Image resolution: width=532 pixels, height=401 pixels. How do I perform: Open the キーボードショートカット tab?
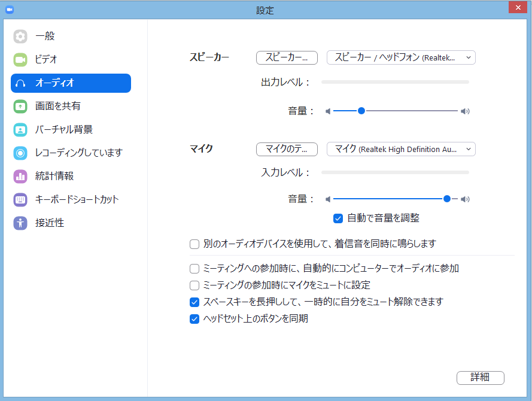71,199
